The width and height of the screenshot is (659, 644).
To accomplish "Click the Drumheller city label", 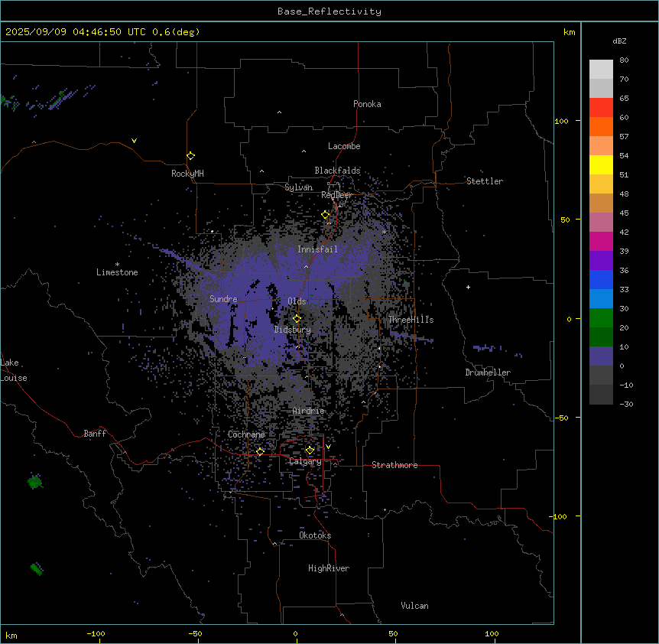I will pos(488,372).
